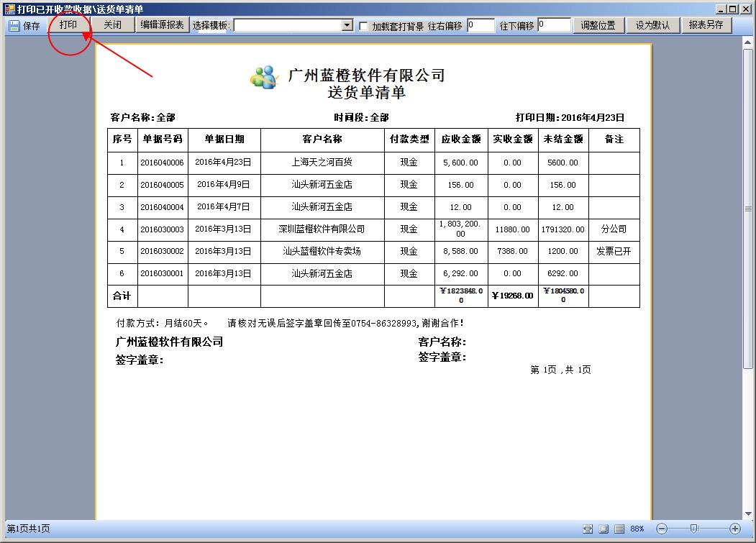Image resolution: width=756 pixels, height=543 pixels.
Task: Select cell 深圳蓝橙软件有限公司
Action: tap(322, 229)
